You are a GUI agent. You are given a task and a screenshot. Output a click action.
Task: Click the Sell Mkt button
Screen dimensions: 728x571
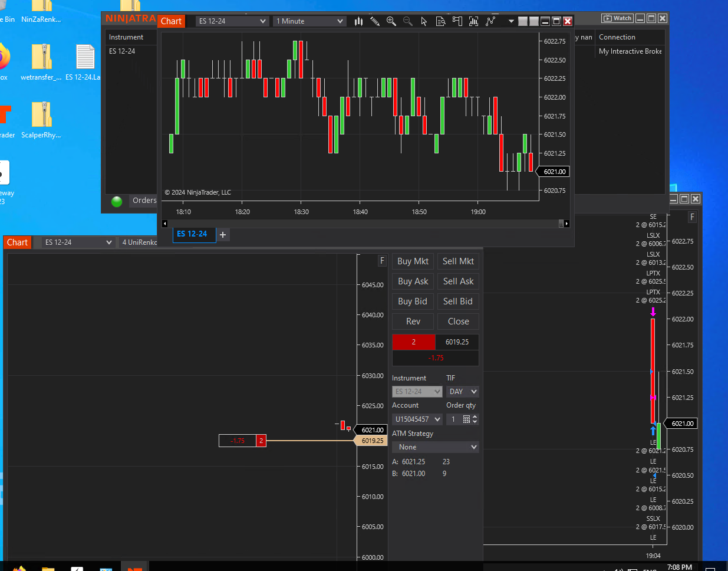point(458,261)
